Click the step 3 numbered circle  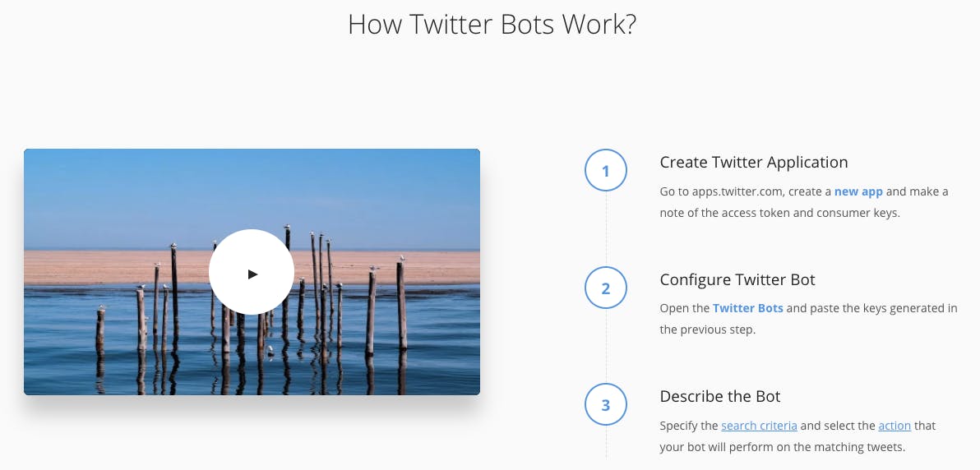pos(606,405)
